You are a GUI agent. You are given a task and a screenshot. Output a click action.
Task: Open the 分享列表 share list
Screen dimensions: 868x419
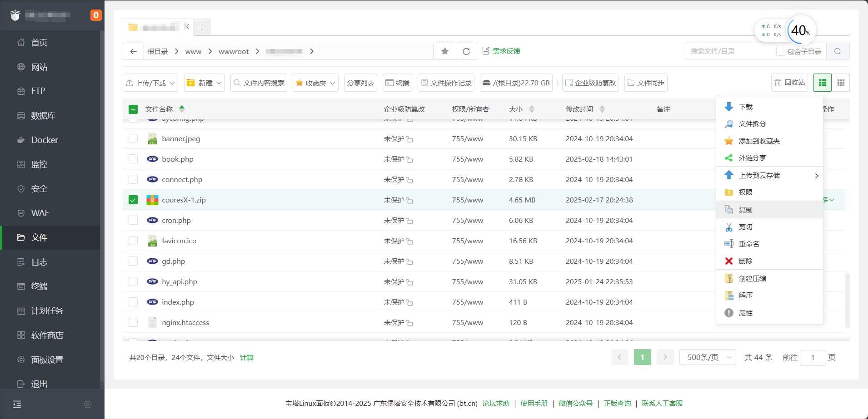(x=361, y=83)
